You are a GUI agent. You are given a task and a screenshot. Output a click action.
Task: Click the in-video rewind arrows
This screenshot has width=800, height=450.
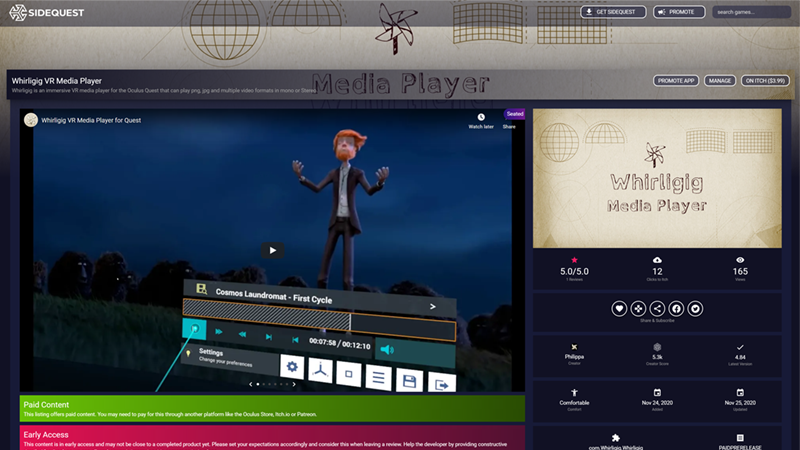coord(242,334)
